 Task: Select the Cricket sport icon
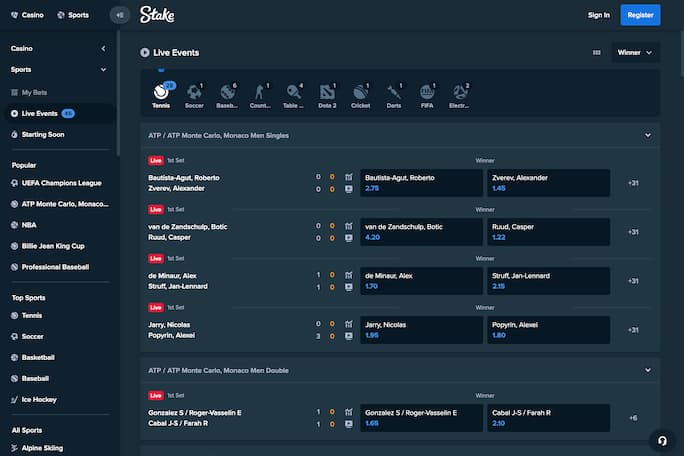pos(360,94)
